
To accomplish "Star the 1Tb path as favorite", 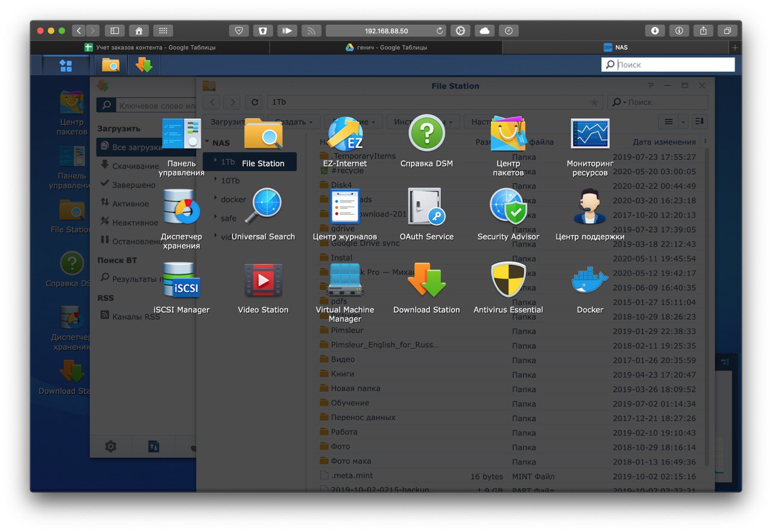I will tap(595, 103).
